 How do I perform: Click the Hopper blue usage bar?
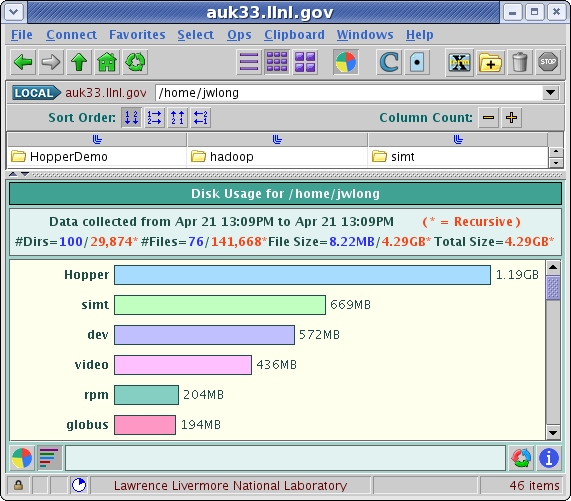(302, 275)
